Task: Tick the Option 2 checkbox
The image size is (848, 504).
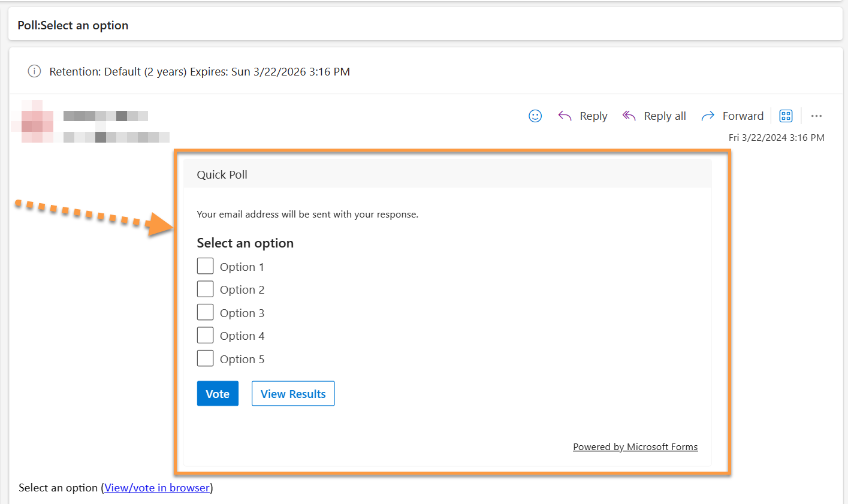Action: pos(205,289)
